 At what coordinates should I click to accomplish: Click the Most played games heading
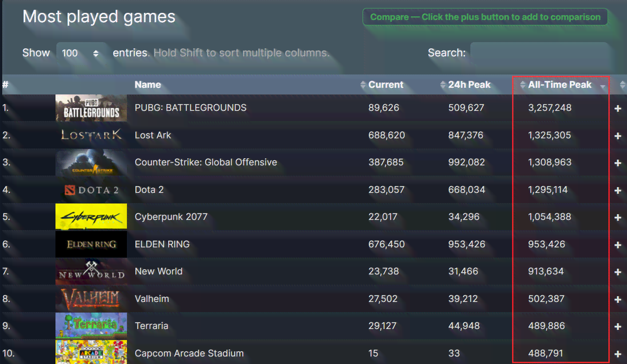(x=99, y=17)
